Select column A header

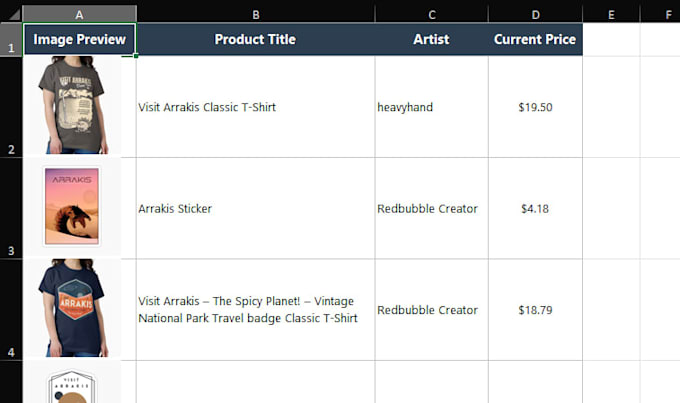pyautogui.click(x=79, y=14)
